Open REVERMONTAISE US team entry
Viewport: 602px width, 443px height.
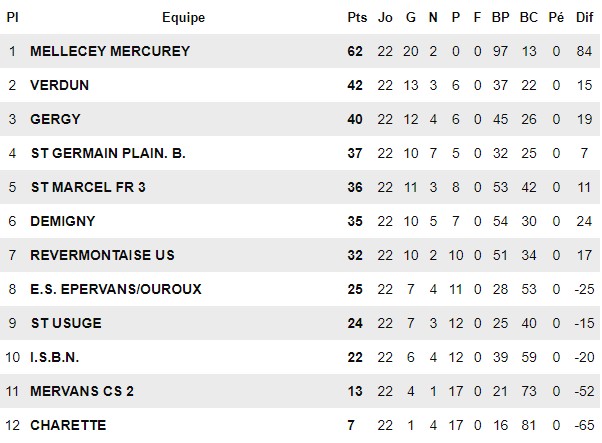tap(103, 255)
